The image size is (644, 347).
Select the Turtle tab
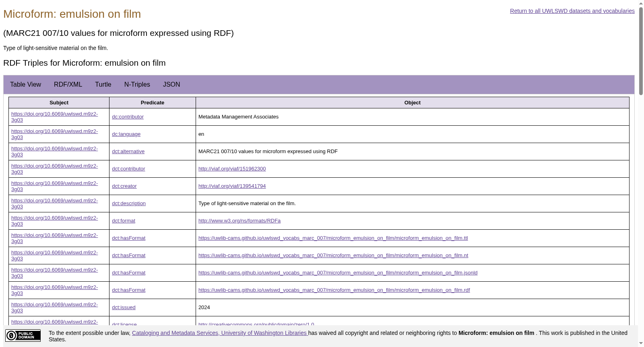pyautogui.click(x=103, y=85)
